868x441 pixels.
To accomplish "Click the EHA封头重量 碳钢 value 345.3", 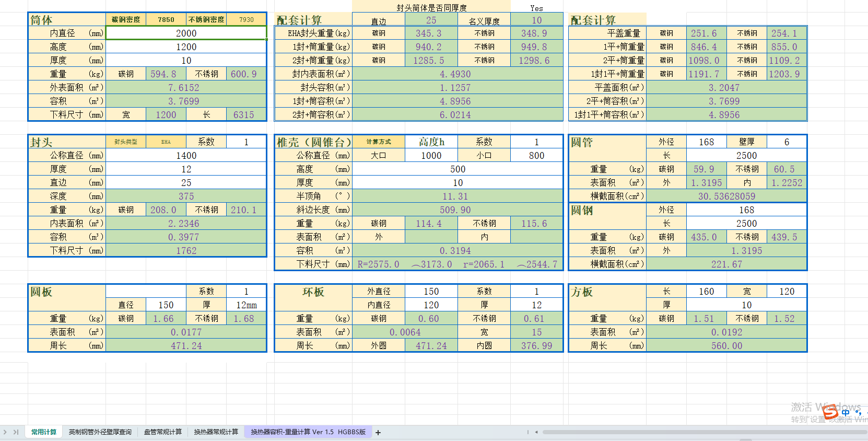I will point(431,33).
